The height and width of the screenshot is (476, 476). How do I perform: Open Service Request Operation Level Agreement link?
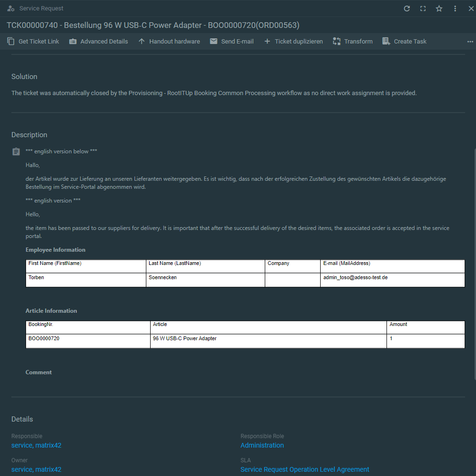pos(305,470)
